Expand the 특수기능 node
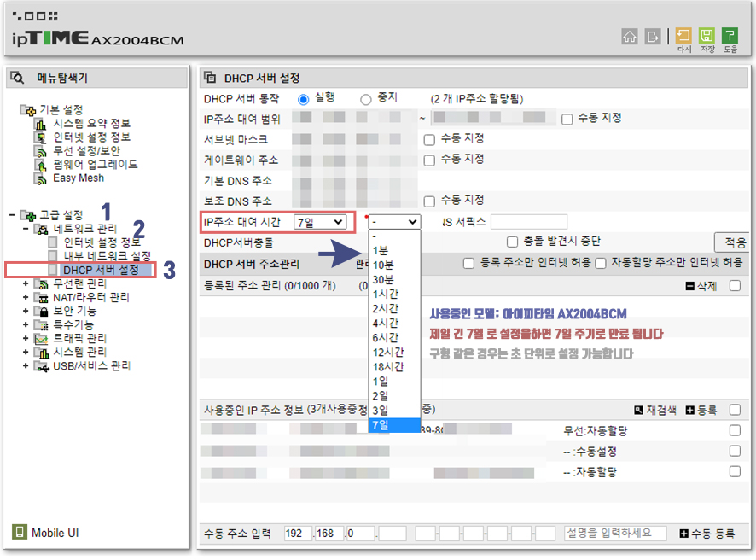Image resolution: width=756 pixels, height=560 pixels. 26,324
